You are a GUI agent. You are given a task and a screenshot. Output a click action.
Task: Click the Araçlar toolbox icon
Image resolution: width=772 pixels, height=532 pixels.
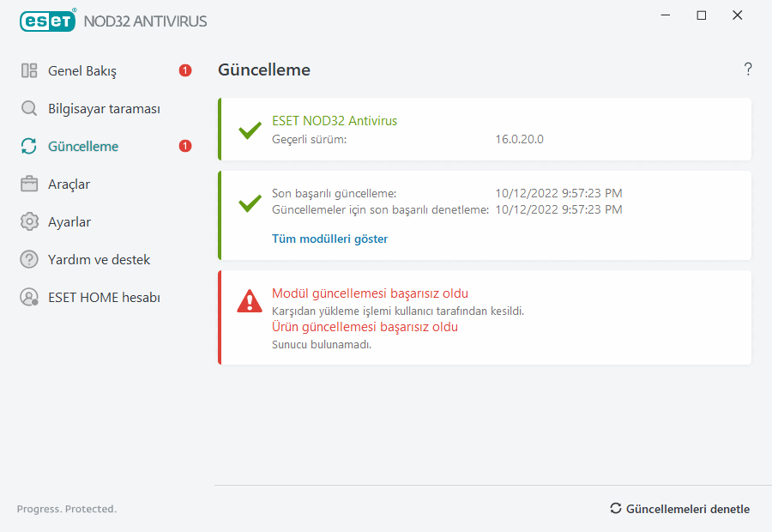(x=29, y=184)
